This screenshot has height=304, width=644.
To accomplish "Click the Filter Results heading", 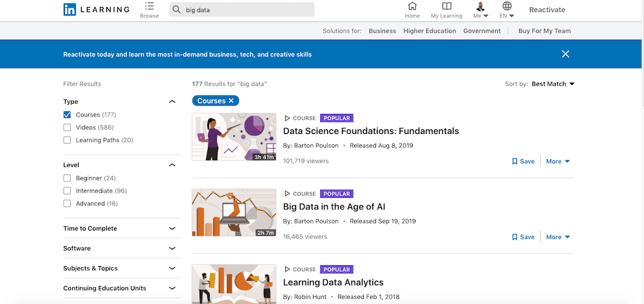I will (82, 84).
